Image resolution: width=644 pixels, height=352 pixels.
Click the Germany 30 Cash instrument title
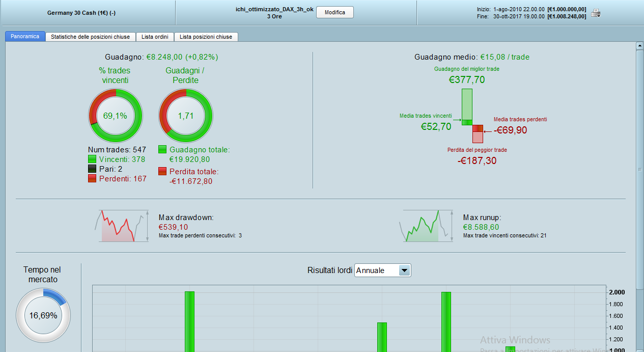pyautogui.click(x=81, y=13)
